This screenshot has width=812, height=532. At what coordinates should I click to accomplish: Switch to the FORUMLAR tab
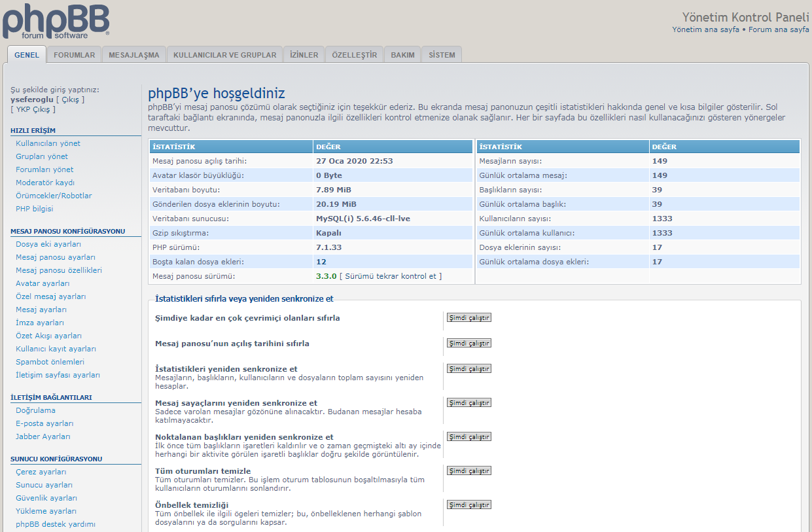tap(74, 55)
